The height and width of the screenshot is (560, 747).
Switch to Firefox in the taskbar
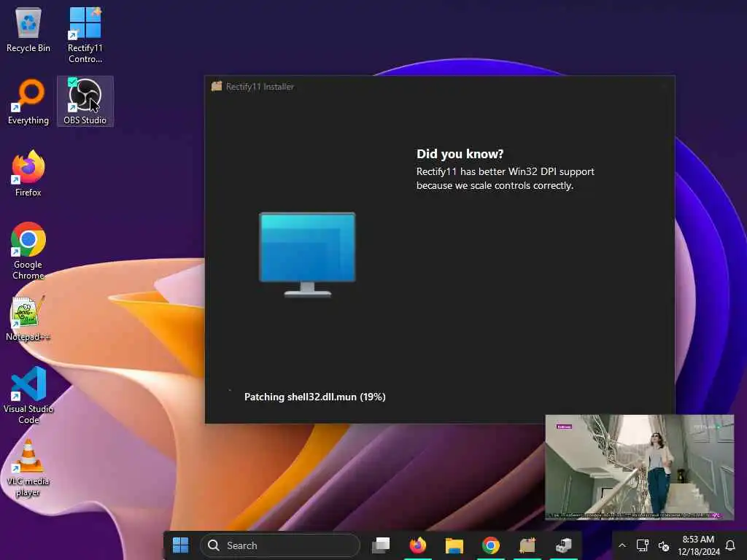pos(418,545)
